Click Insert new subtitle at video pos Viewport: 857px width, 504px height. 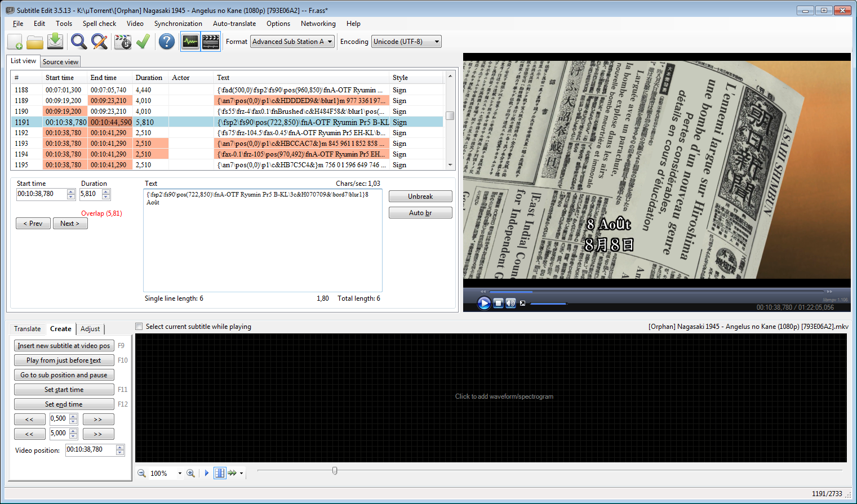(64, 346)
